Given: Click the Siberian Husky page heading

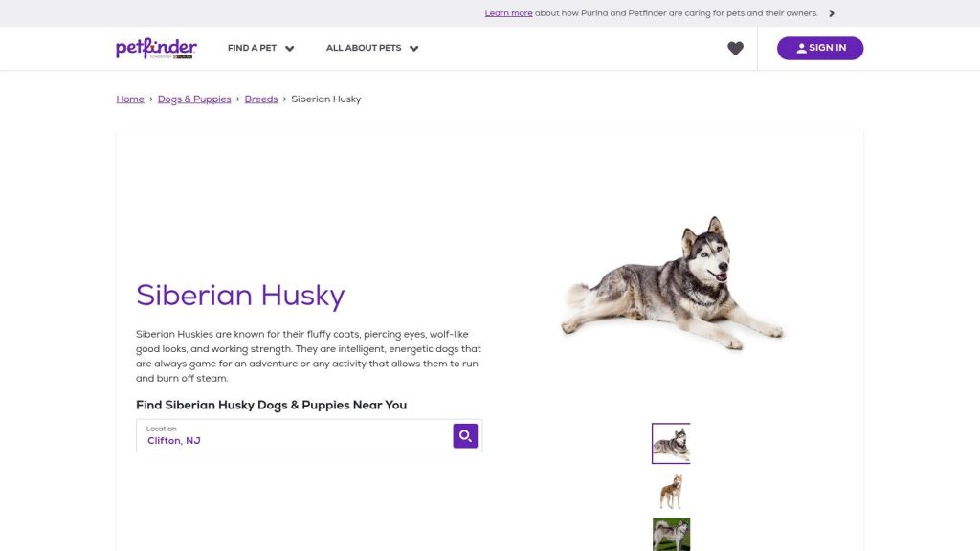Looking at the screenshot, I should tap(240, 296).
